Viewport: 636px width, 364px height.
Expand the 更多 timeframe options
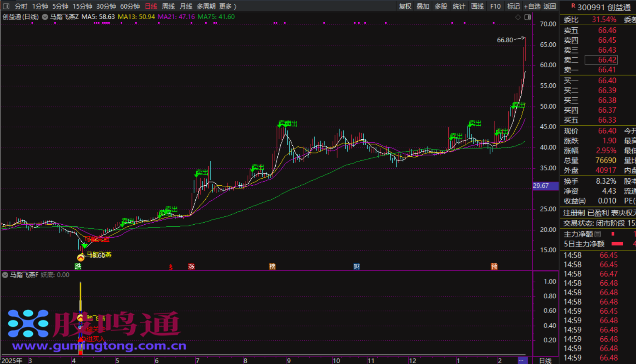pyautogui.click(x=228, y=6)
